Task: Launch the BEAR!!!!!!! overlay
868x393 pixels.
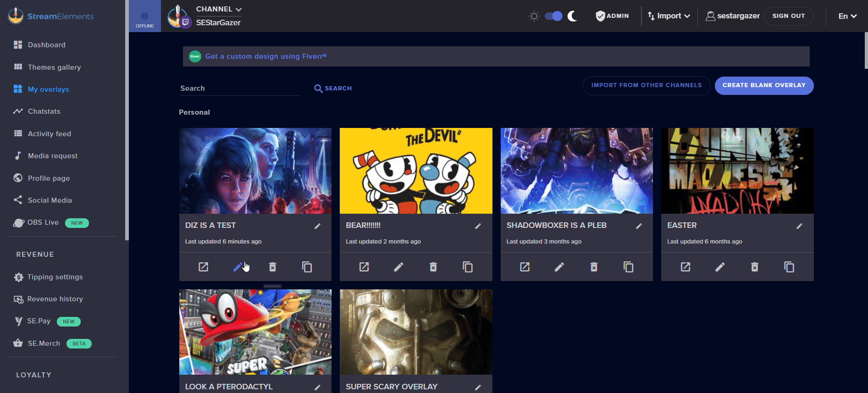Action: pos(364,267)
